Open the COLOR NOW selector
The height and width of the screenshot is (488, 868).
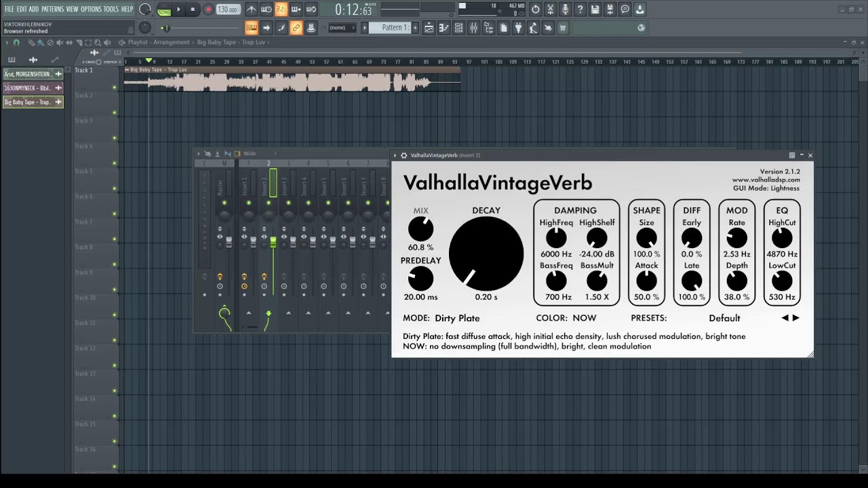click(585, 318)
